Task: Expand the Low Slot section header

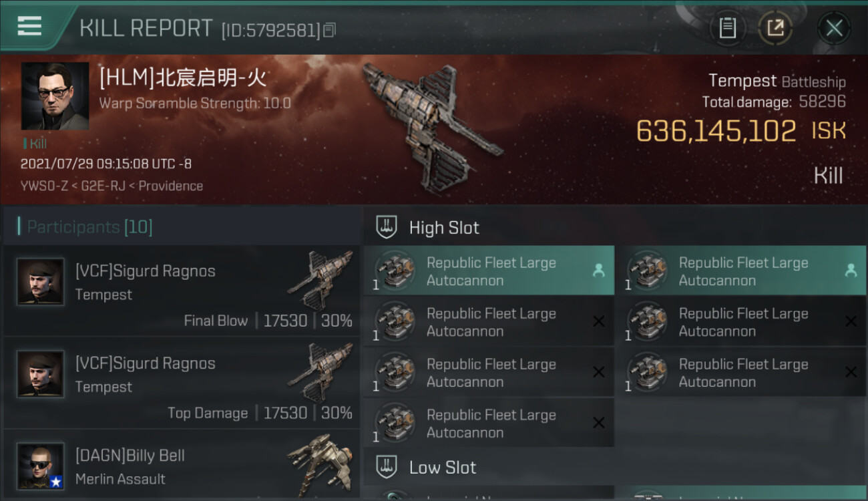Action: coord(615,467)
